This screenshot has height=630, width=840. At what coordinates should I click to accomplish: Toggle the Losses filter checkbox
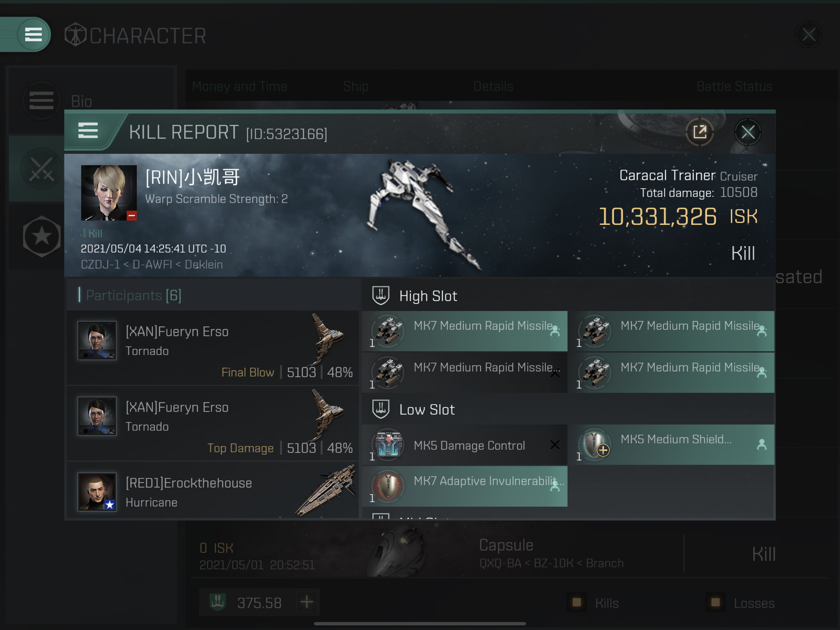tap(715, 602)
